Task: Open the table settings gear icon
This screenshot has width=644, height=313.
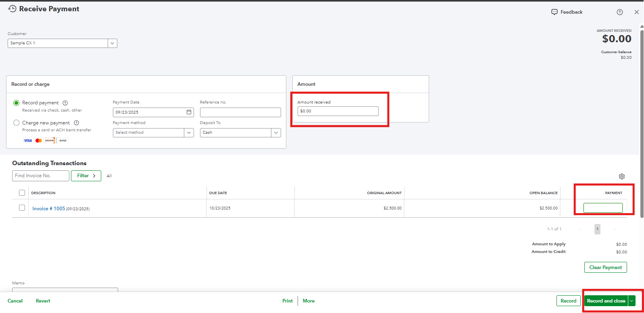Action: (x=622, y=176)
